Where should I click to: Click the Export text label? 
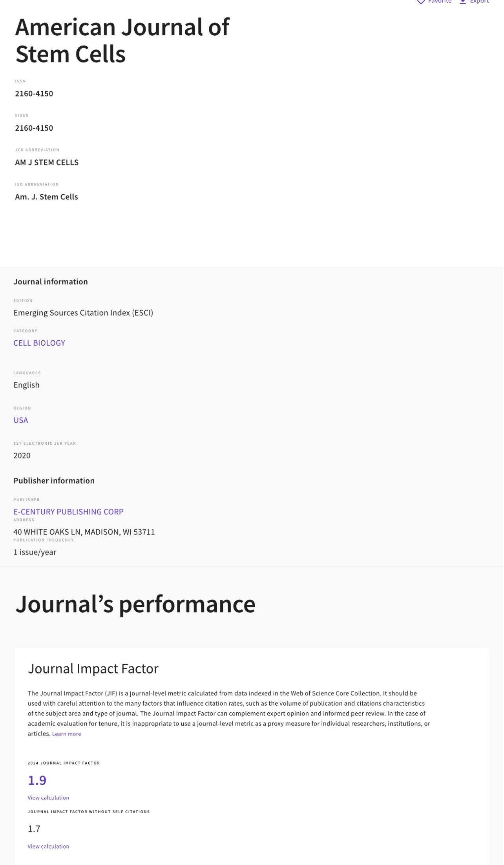click(479, 2)
